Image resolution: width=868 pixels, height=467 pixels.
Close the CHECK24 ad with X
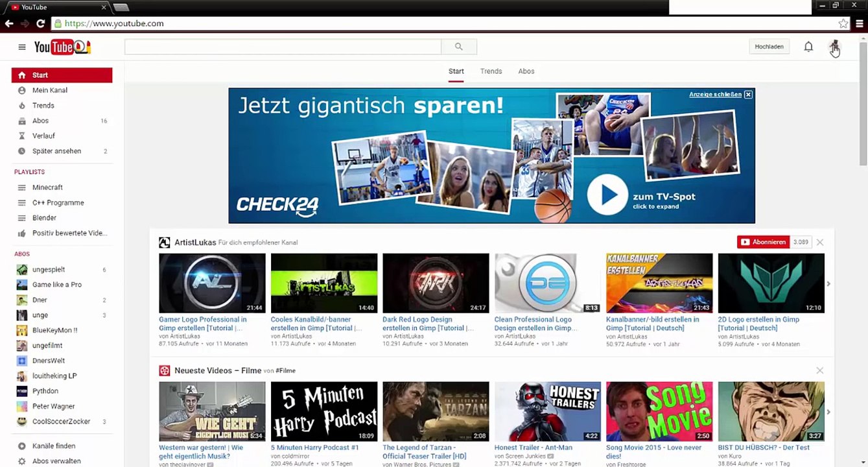point(748,95)
